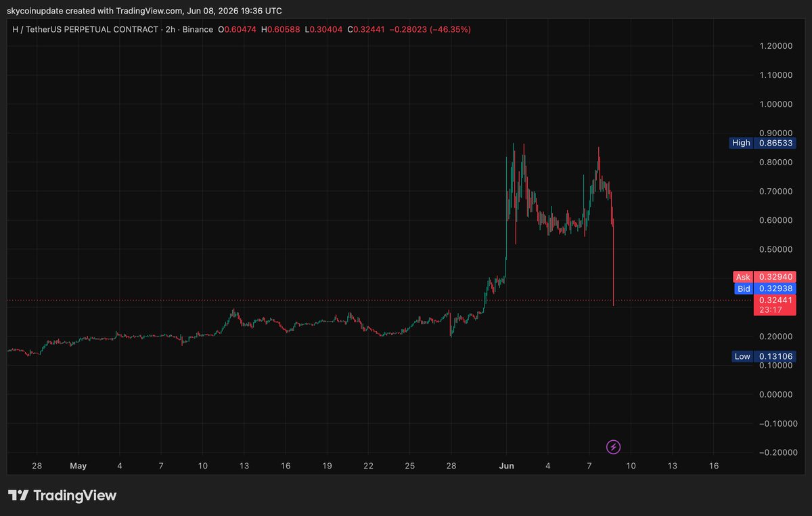
Task: Click the 0.50000 price axis label
Action: point(775,249)
